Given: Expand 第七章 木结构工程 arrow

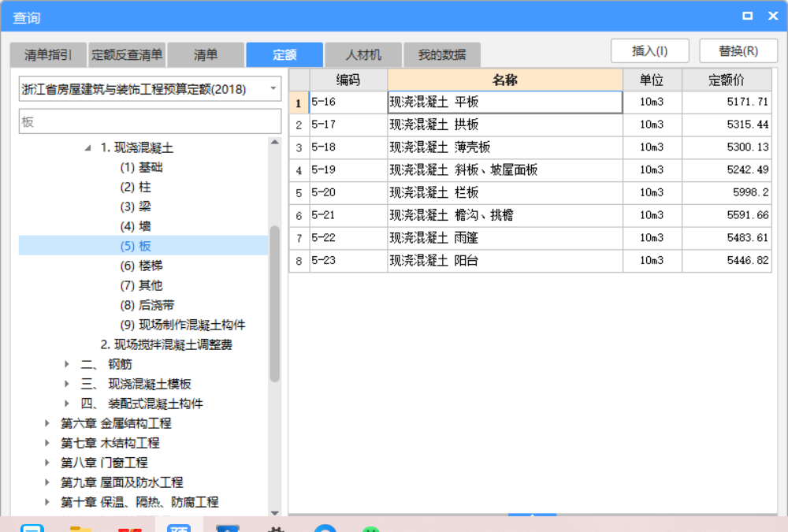Looking at the screenshot, I should (x=47, y=443).
